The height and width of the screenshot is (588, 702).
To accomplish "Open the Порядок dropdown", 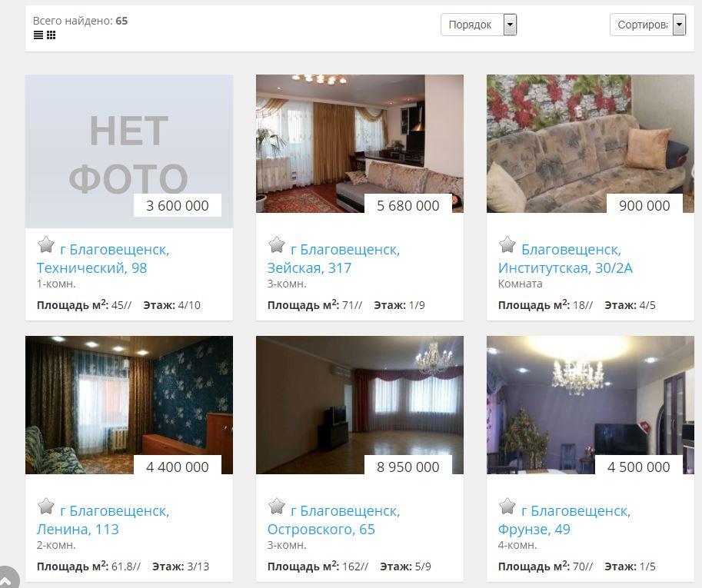I will point(478,25).
